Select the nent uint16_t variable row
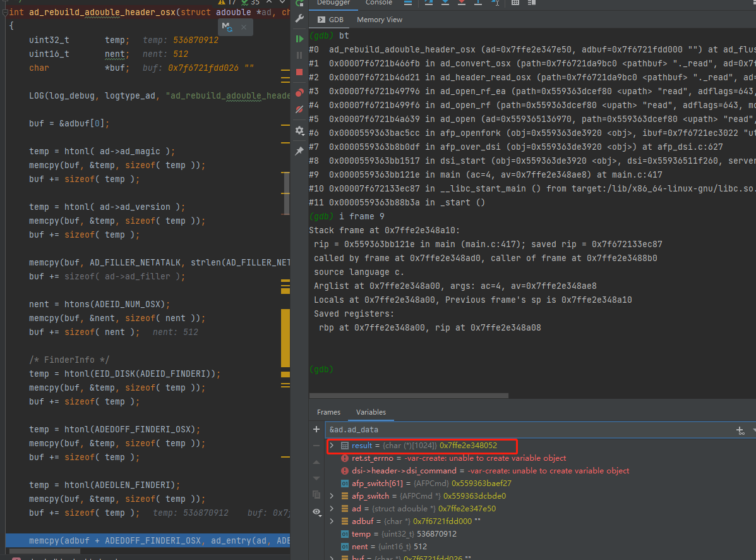Screen dimensions: 756x560 coord(541,547)
